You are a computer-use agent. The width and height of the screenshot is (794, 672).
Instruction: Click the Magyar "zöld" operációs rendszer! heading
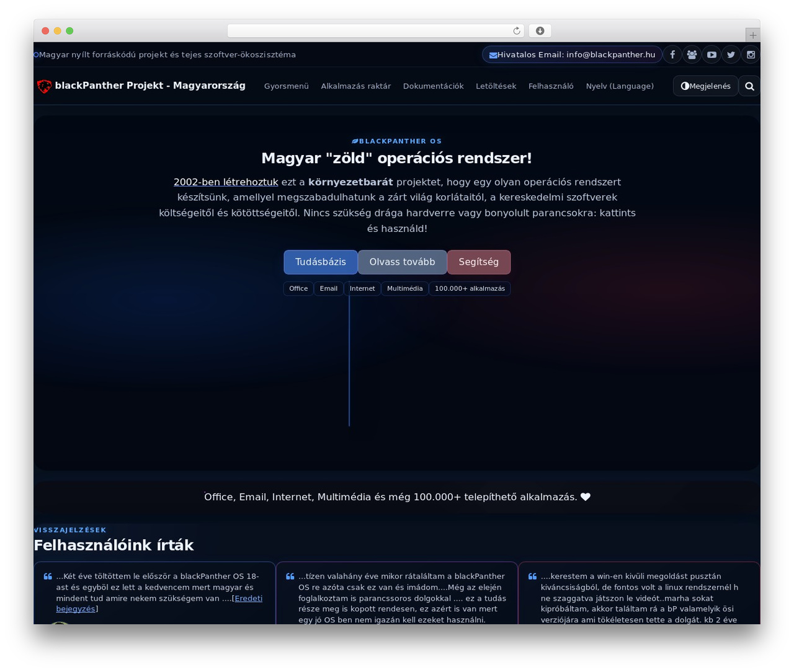397,158
